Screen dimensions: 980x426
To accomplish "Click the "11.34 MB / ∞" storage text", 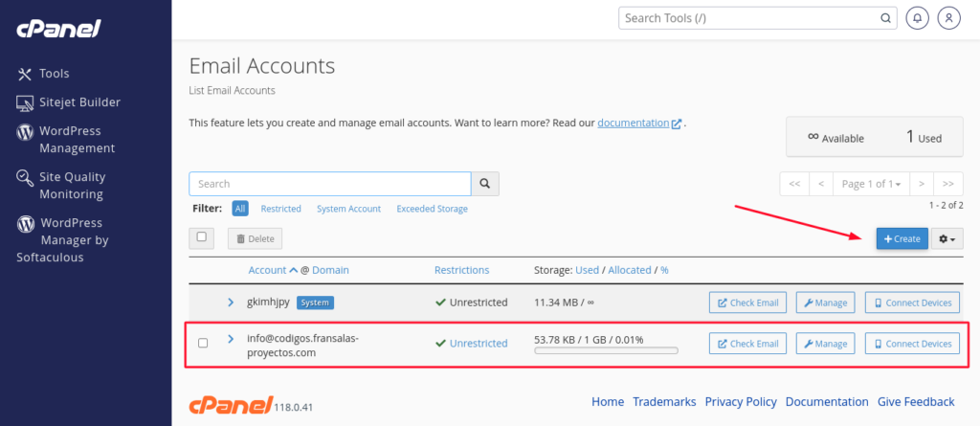I will click(564, 303).
